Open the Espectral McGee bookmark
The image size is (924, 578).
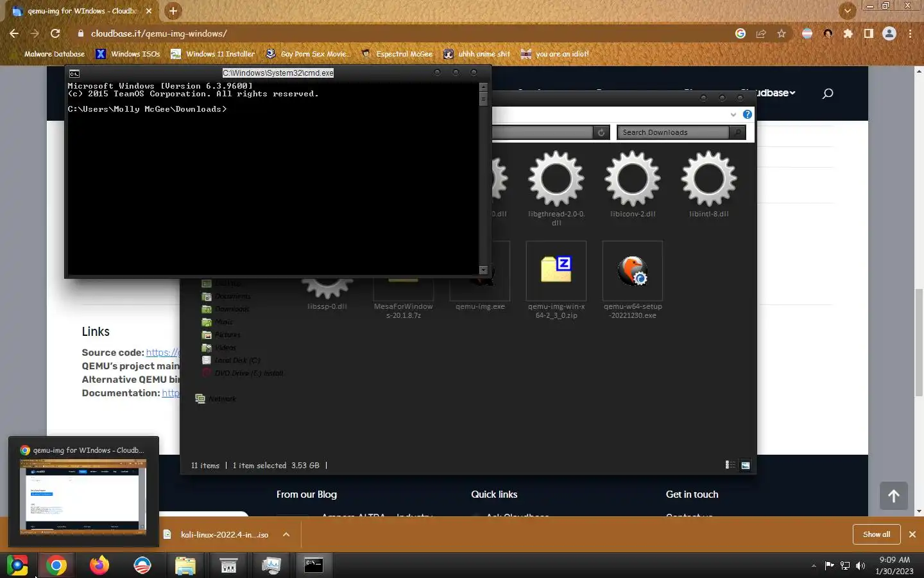tap(397, 54)
